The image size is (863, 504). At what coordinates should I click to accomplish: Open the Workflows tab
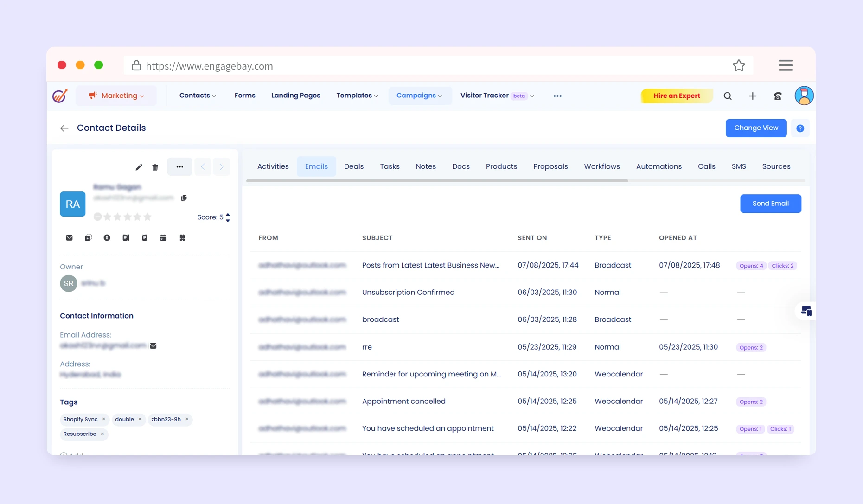(602, 166)
